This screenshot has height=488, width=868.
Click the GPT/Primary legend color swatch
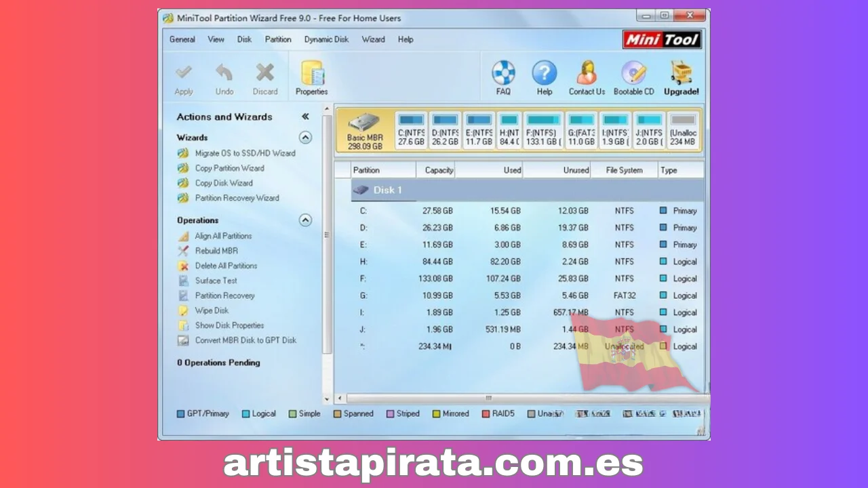coord(180,413)
